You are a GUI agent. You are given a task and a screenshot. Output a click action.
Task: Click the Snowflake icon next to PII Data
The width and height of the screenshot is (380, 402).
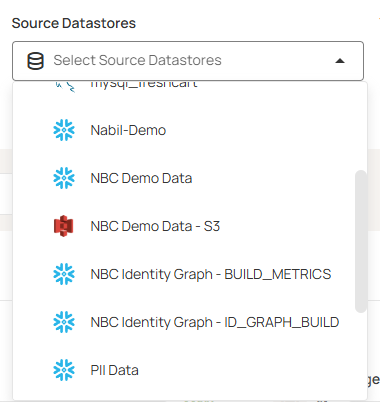point(64,370)
